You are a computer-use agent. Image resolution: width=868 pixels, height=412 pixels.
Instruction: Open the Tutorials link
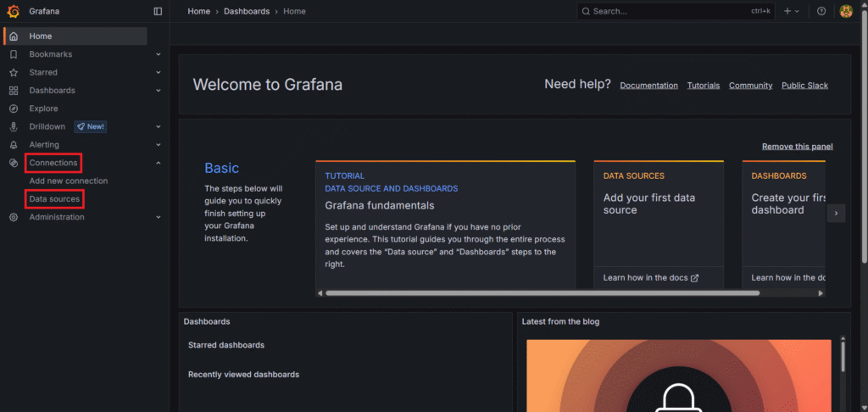pyautogui.click(x=704, y=86)
